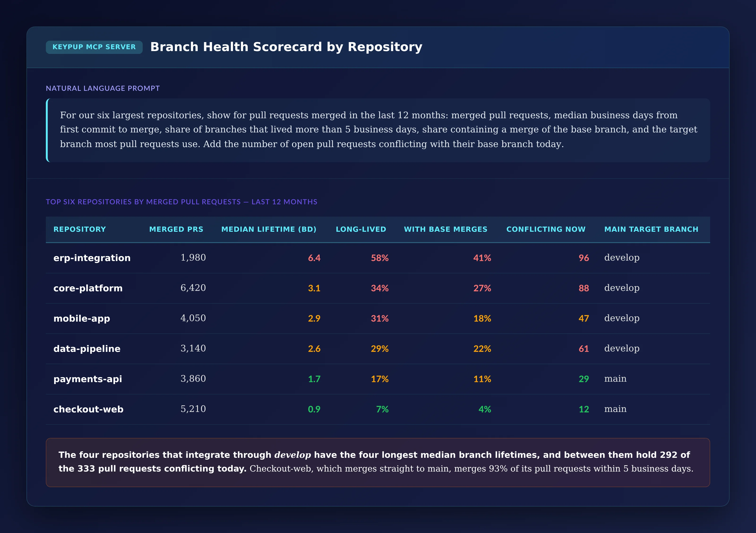Click base merges value 41%

click(x=482, y=258)
